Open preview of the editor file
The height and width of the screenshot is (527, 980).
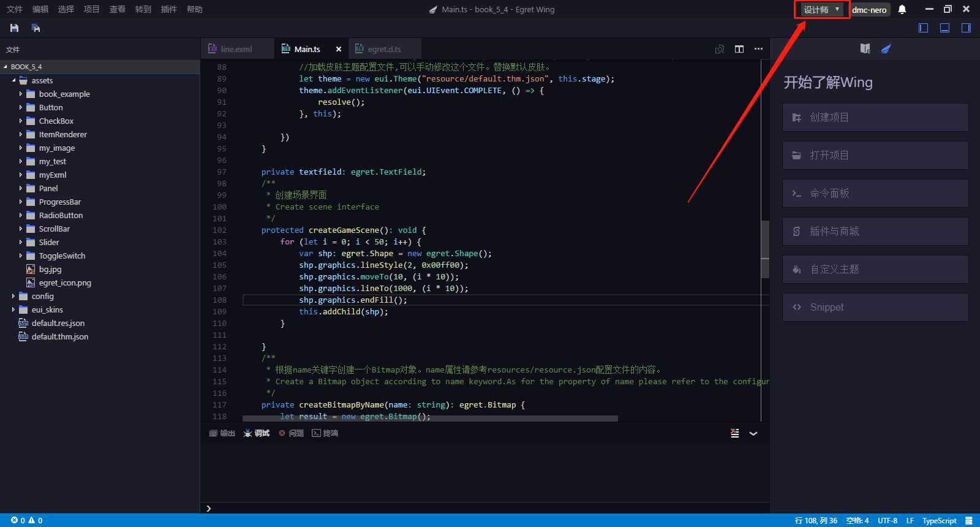pos(720,49)
